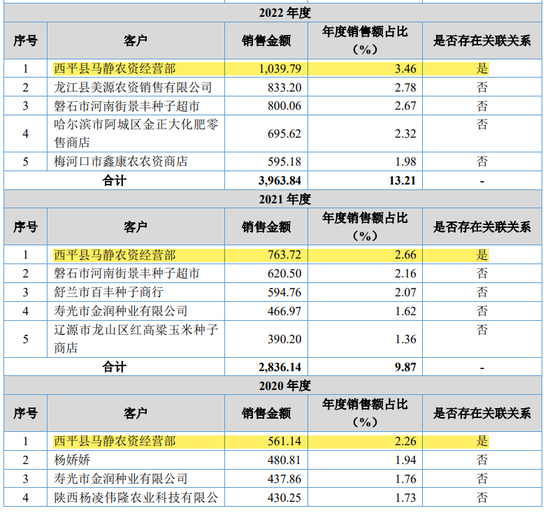Click the 梅河口市鑫康农农资商店 row
The image size is (550, 513).
(x=273, y=162)
